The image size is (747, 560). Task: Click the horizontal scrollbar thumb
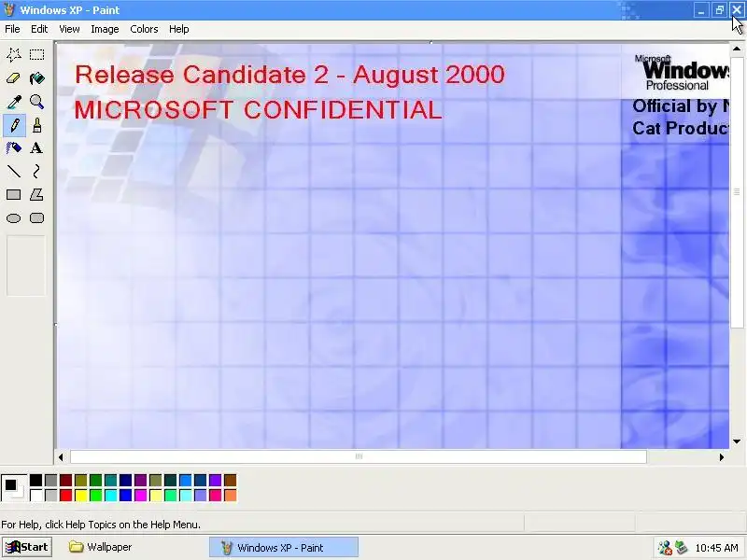click(359, 456)
